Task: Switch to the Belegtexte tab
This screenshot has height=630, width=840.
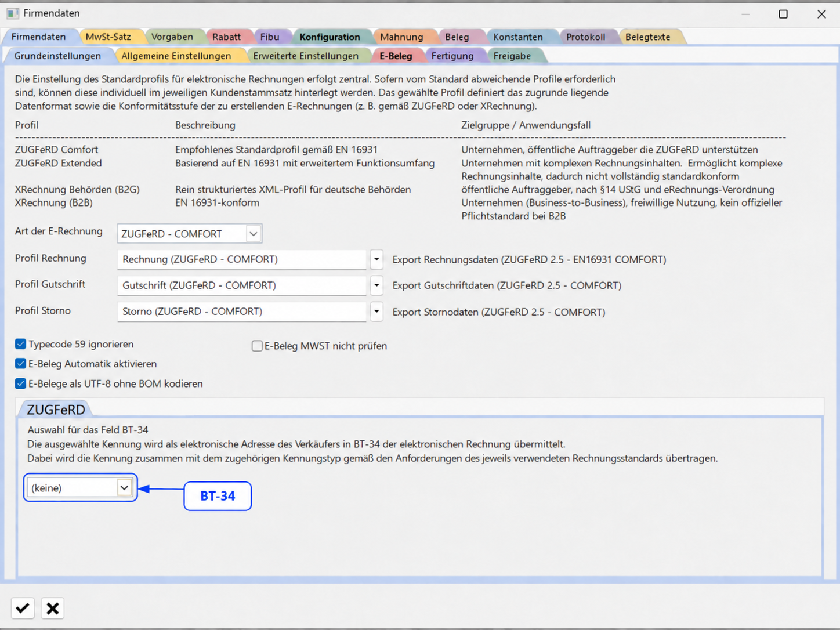Action: pyautogui.click(x=648, y=37)
